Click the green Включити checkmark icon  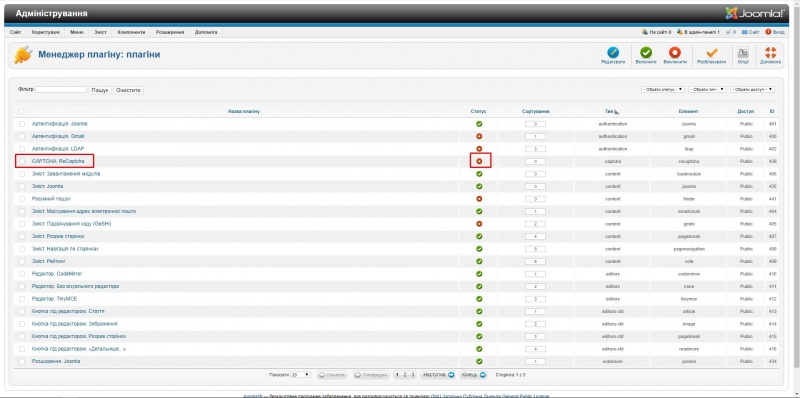coord(646,53)
